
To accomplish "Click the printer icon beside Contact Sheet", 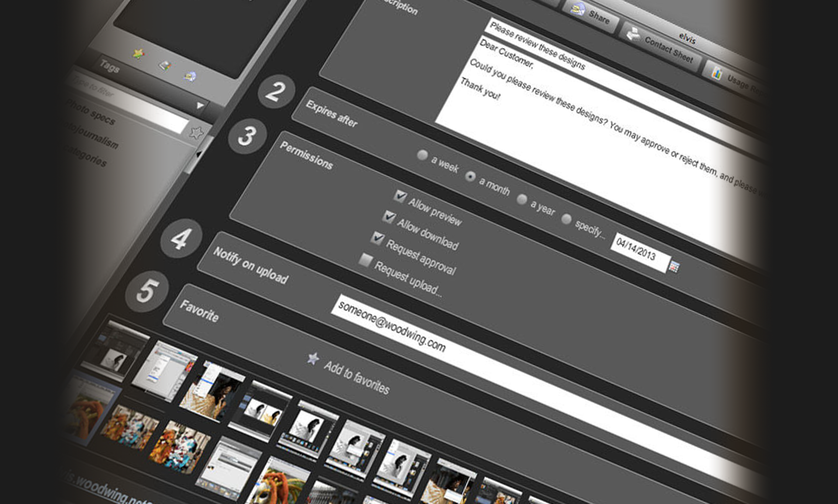I will click(x=634, y=34).
